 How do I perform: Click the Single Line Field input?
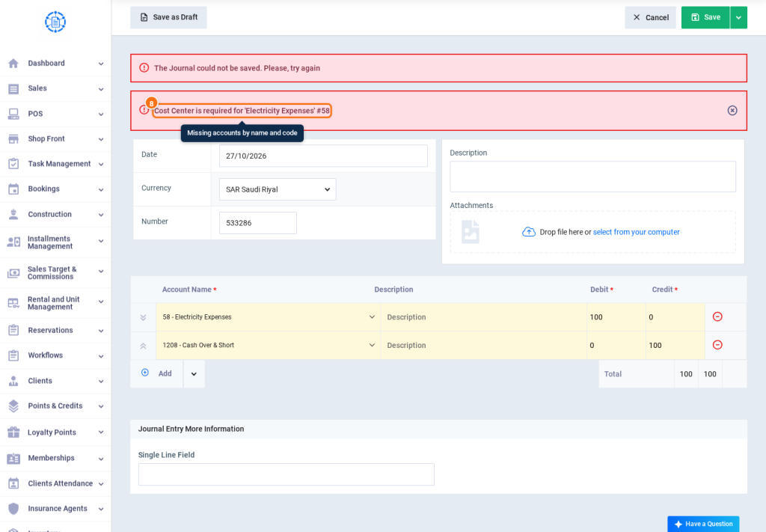(x=287, y=474)
